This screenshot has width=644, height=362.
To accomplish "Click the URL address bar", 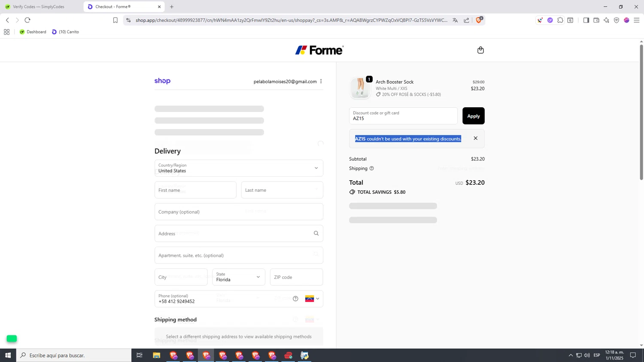I will pos(291,20).
